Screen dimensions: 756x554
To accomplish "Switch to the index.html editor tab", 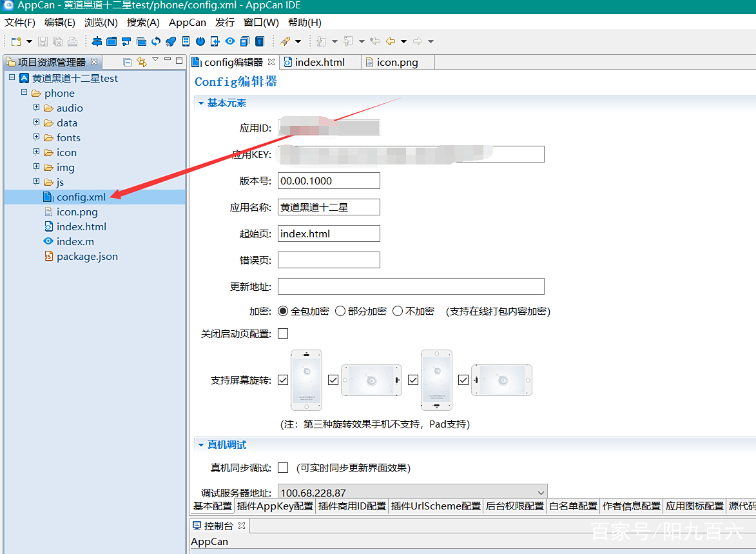I will 320,63.
